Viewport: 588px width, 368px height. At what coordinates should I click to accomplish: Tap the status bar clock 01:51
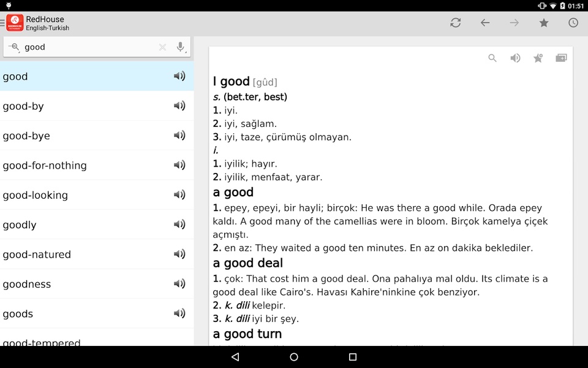tap(576, 6)
